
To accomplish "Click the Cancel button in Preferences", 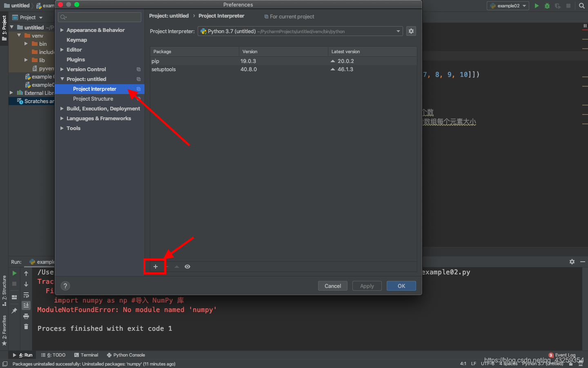I will [333, 286].
